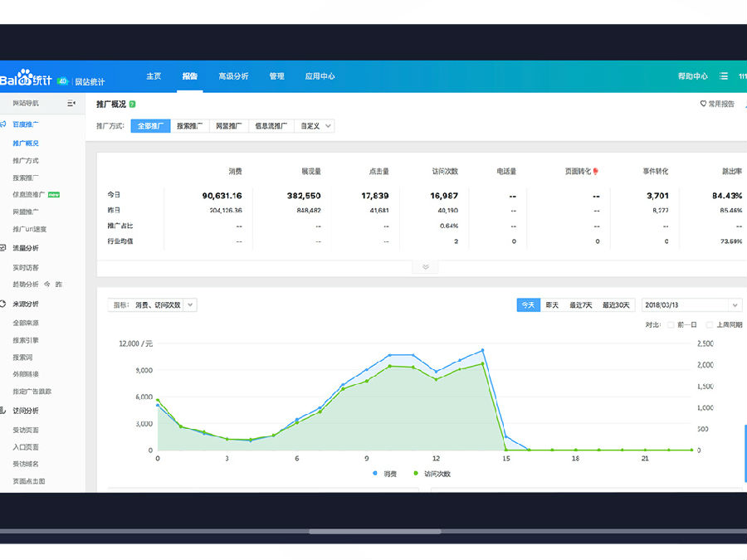
Task: Open the 帮助中心 link
Action: [692, 76]
